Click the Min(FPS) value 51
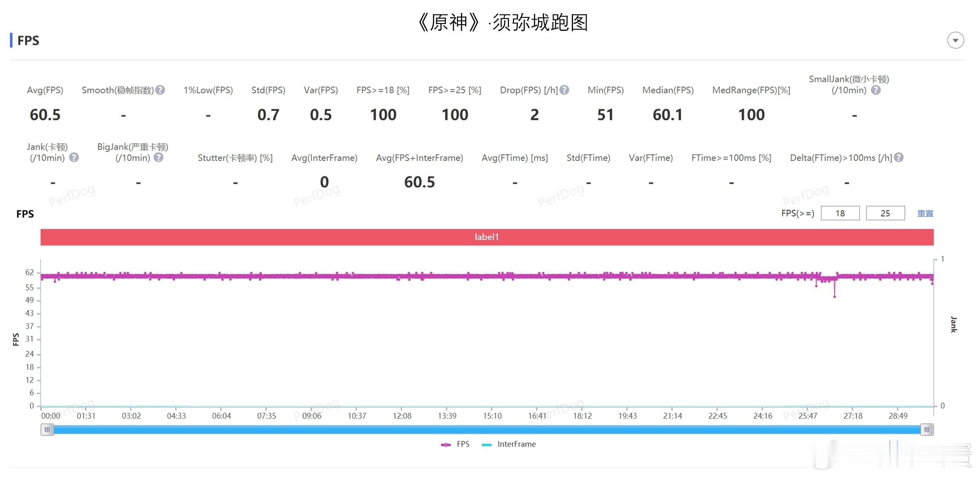 [x=605, y=115]
